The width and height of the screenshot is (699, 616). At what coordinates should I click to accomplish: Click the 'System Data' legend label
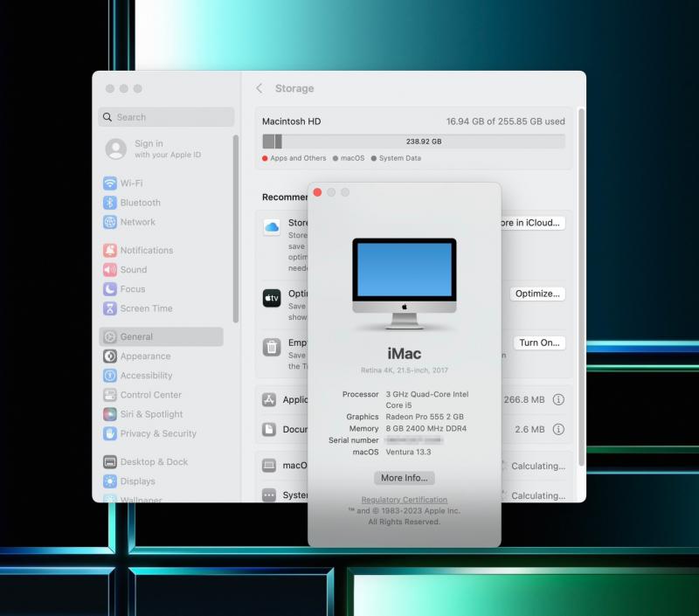pos(400,158)
